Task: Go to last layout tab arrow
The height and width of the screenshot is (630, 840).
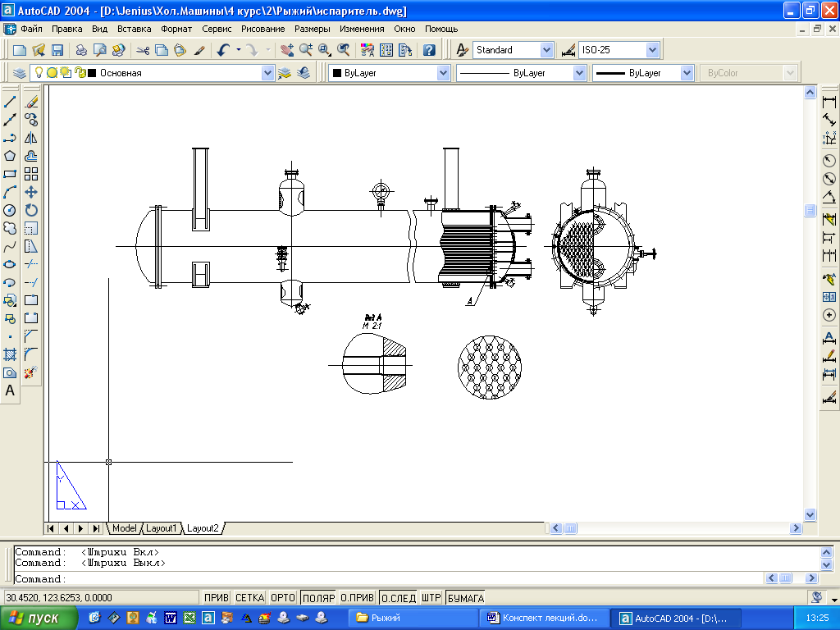Action: 96,528
